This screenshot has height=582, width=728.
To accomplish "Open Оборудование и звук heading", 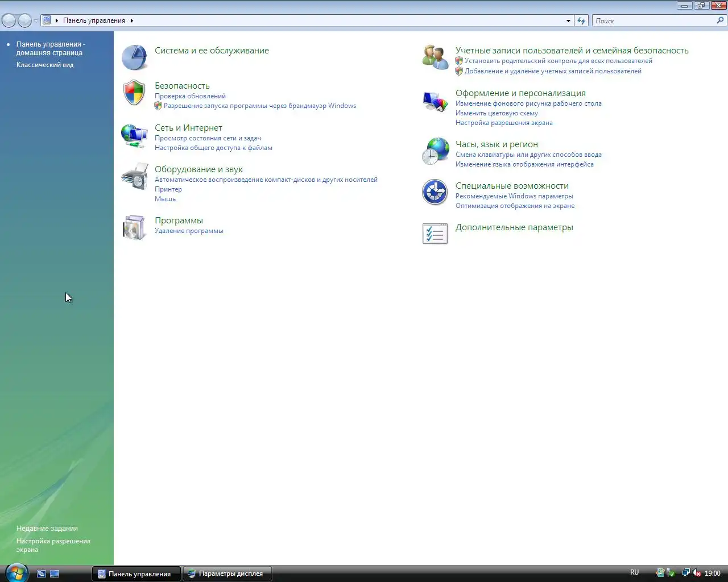I will (198, 169).
